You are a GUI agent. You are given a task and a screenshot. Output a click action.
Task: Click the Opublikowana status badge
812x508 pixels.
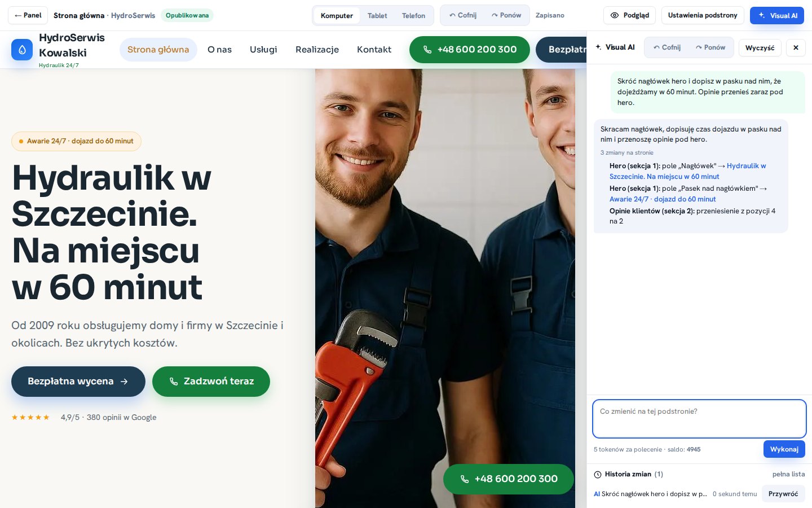pos(187,15)
